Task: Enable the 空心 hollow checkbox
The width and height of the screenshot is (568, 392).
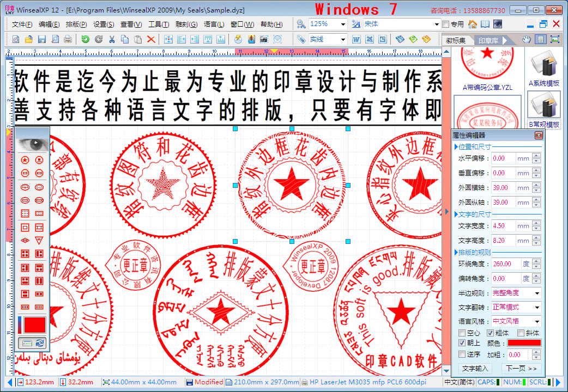Action: point(462,333)
